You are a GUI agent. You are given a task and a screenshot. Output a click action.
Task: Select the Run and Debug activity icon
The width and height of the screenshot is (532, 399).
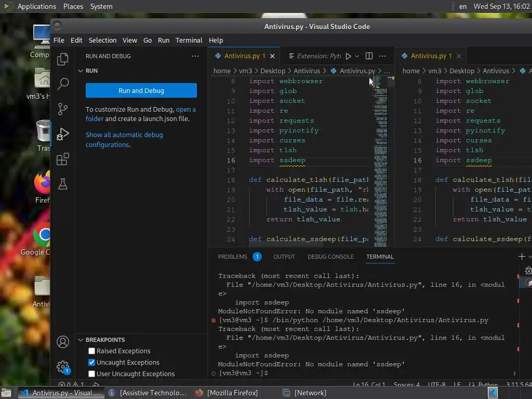point(63,134)
